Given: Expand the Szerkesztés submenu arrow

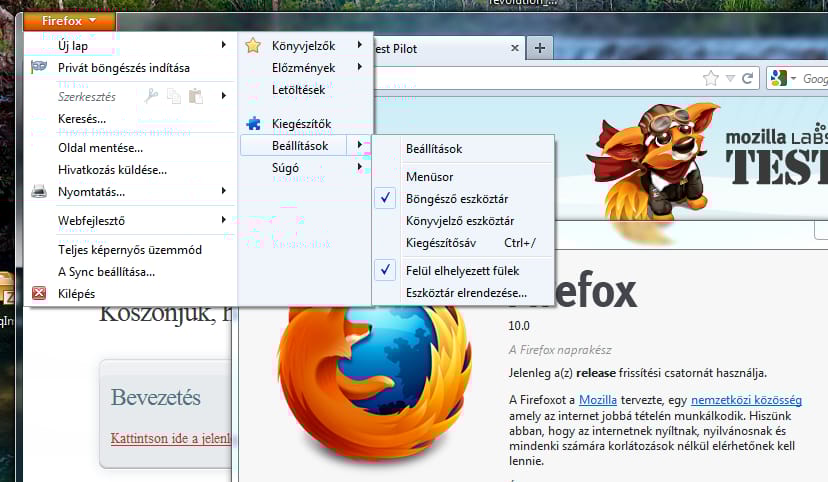Looking at the screenshot, I should pyautogui.click(x=224, y=96).
